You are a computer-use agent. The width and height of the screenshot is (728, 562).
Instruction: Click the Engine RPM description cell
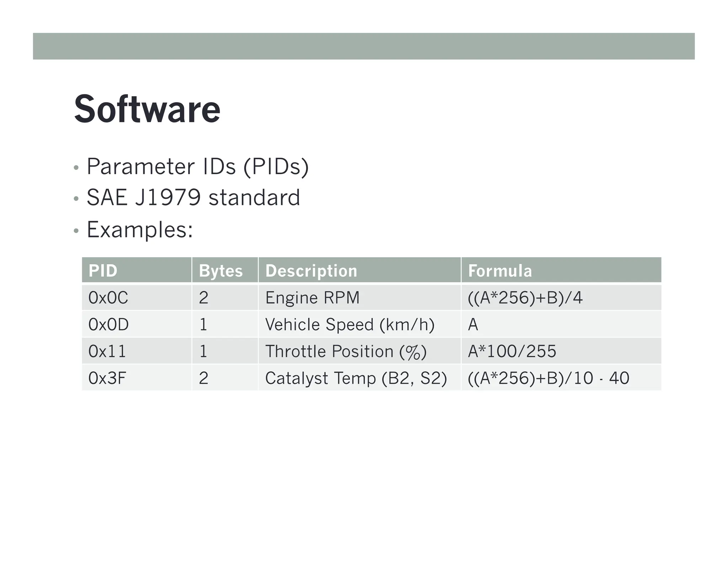pyautogui.click(x=312, y=298)
